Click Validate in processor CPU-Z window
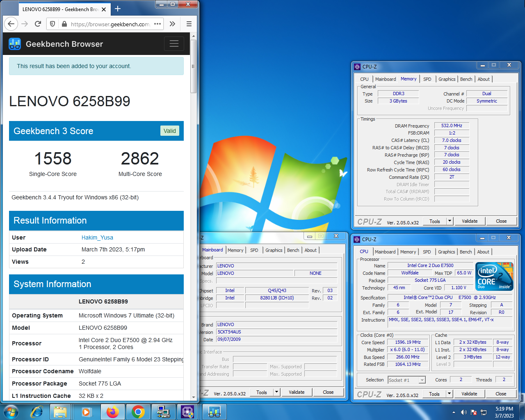 (469, 394)
